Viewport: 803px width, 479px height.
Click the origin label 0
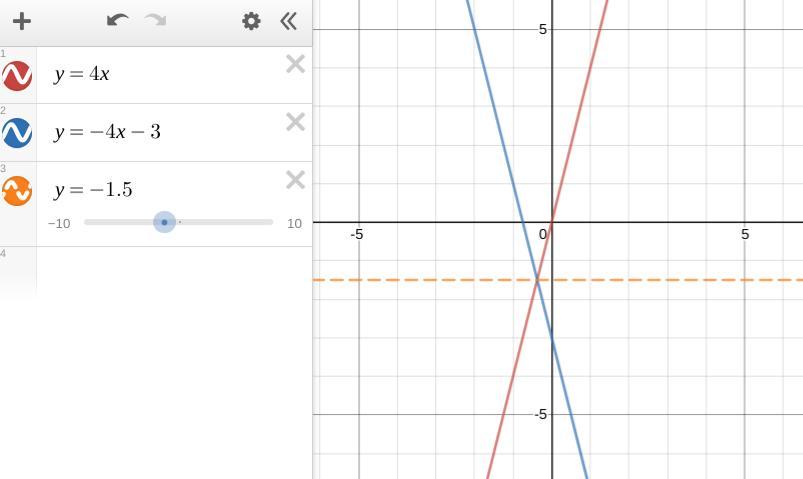tap(543, 234)
